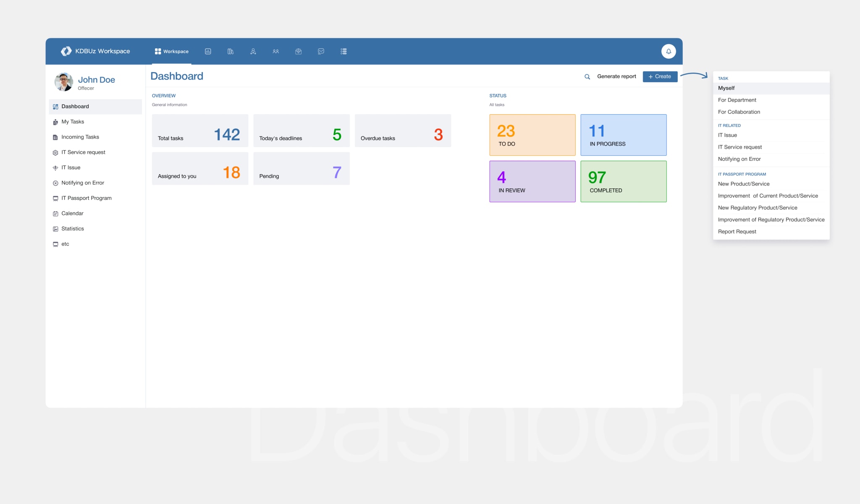Select the Workspace tab
The image size is (860, 504).
172,52
